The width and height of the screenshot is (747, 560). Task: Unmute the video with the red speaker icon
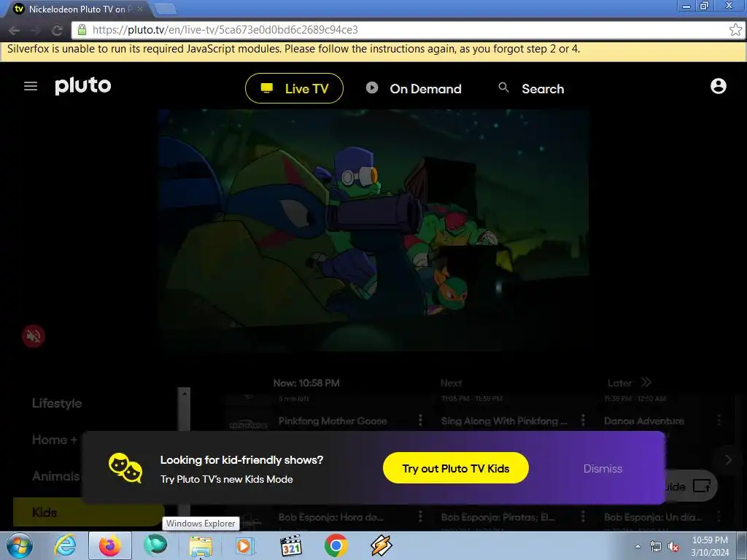click(x=34, y=336)
